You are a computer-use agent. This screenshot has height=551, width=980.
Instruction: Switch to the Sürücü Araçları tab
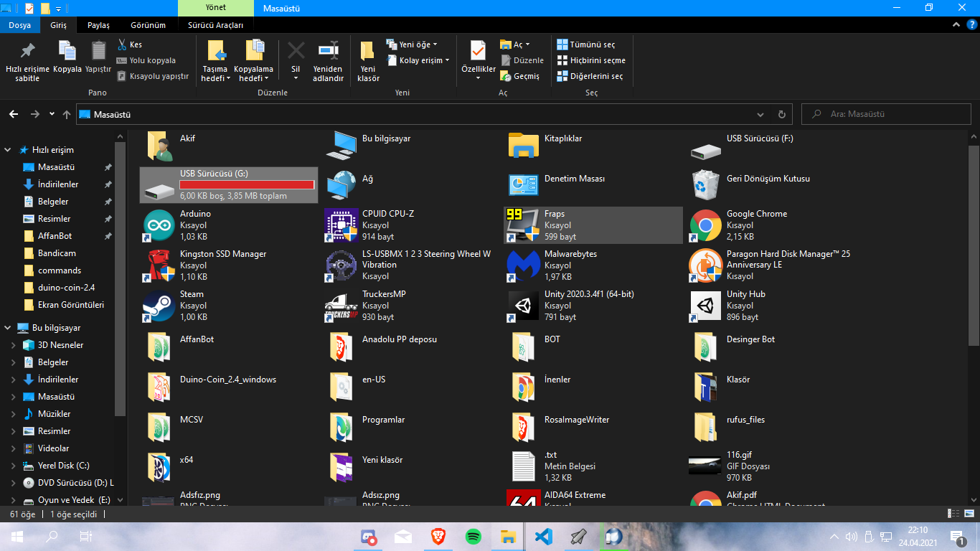point(215,25)
